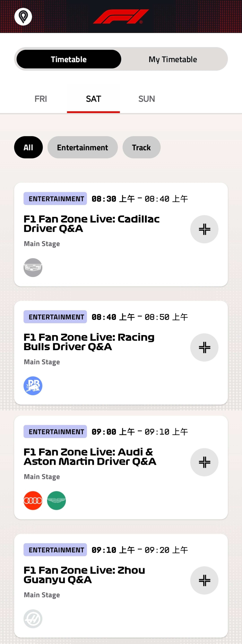
Task: Filter events by Track
Action: (x=141, y=147)
